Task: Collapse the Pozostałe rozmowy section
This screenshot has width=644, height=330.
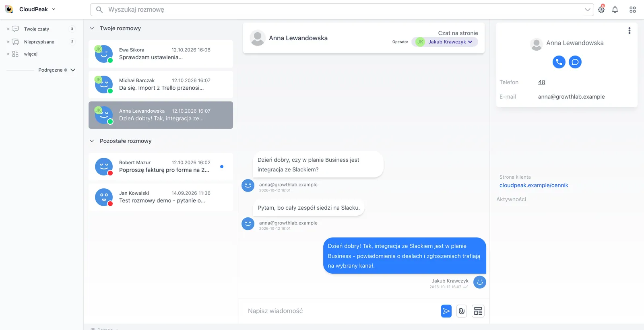Action: 92,141
